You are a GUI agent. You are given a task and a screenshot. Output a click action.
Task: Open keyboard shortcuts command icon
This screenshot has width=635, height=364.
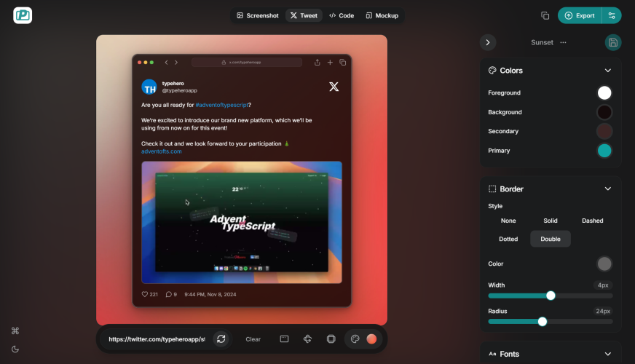(x=15, y=331)
